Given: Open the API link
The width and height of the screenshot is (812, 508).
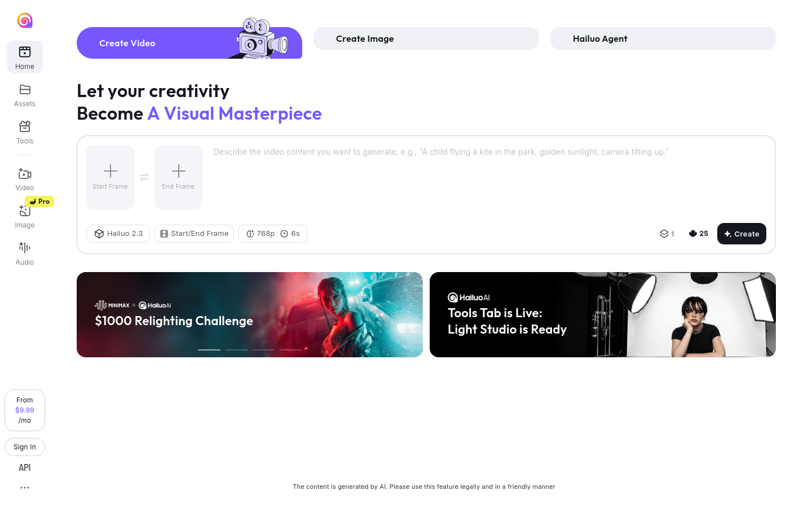Looking at the screenshot, I should 25,467.
